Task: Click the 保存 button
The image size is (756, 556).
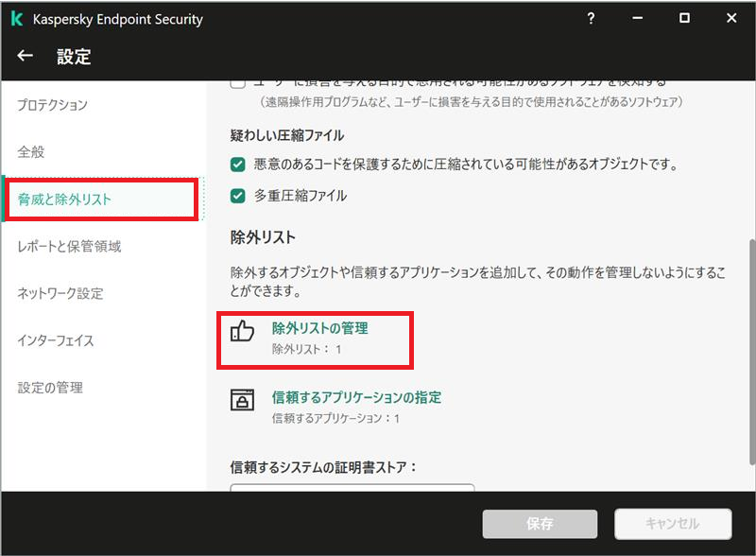Action: click(540, 524)
